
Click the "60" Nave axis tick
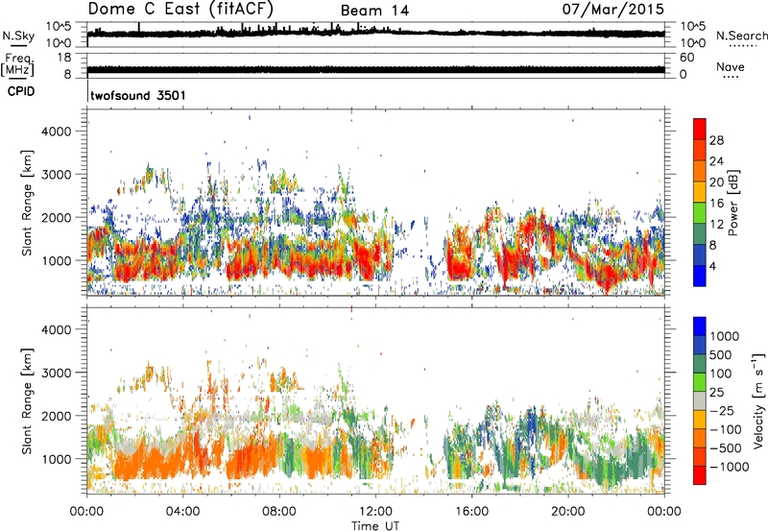coord(686,58)
